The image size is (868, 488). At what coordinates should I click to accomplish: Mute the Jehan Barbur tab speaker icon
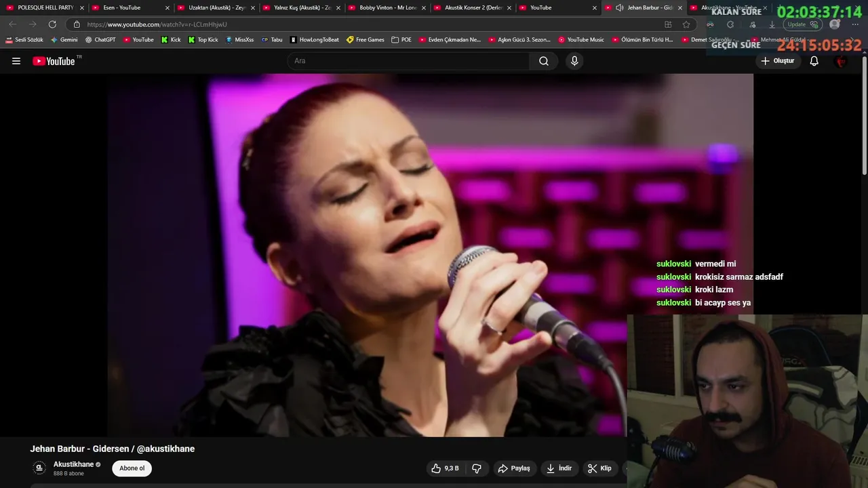(619, 7)
